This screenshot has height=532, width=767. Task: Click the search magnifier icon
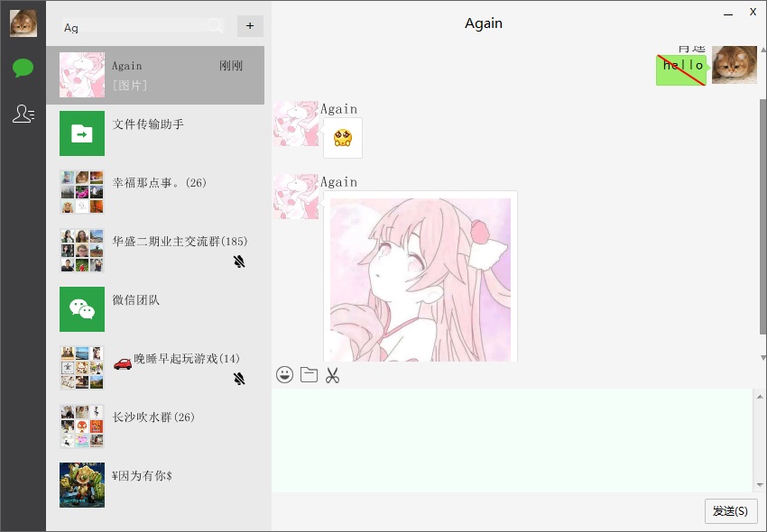(215, 26)
